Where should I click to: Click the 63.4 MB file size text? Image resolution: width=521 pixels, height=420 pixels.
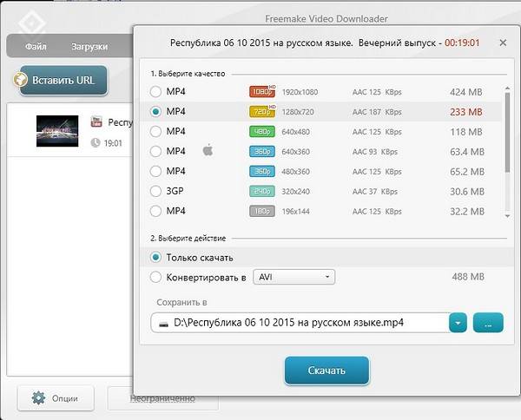coord(467,152)
